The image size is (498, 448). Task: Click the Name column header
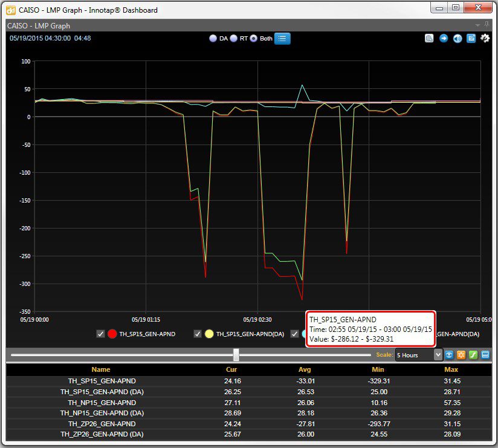click(101, 369)
